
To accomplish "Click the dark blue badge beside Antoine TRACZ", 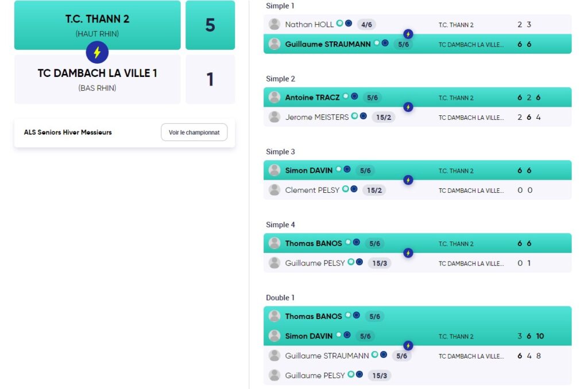I will point(354,96).
